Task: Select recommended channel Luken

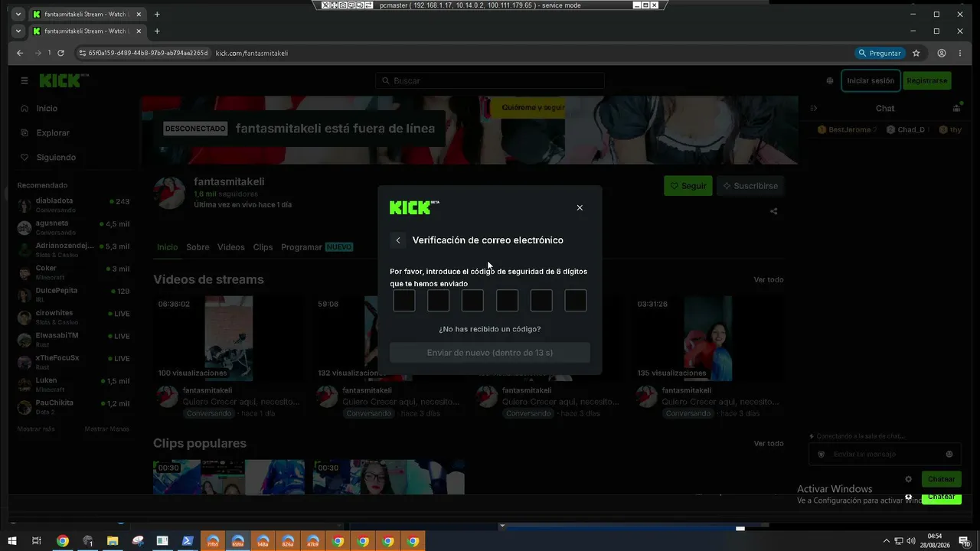Action: point(74,384)
